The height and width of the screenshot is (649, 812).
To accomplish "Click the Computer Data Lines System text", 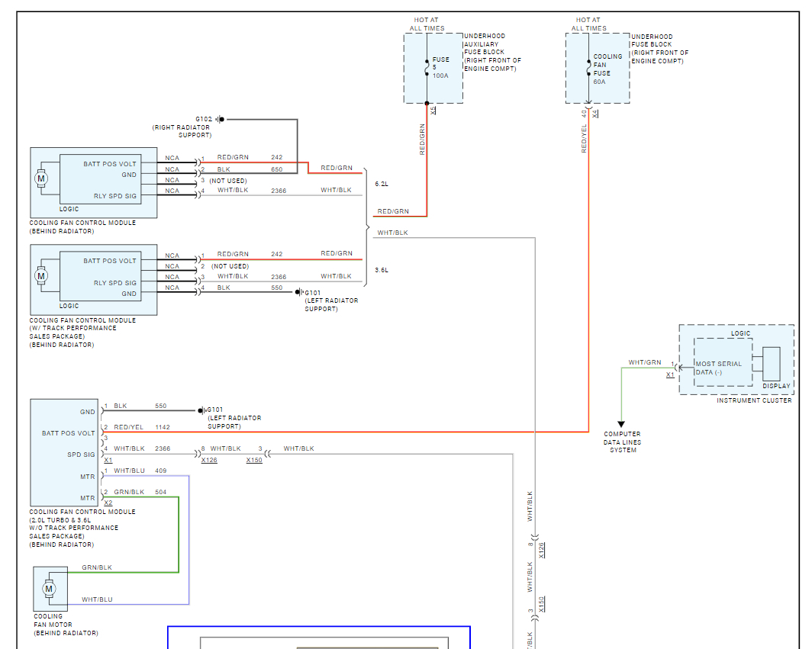I will [x=623, y=442].
